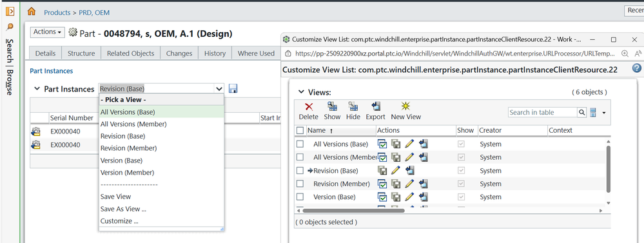Screen dimensions: 644x243
Task: Edit All Versions (Member) with pencil icon
Action: point(409,157)
